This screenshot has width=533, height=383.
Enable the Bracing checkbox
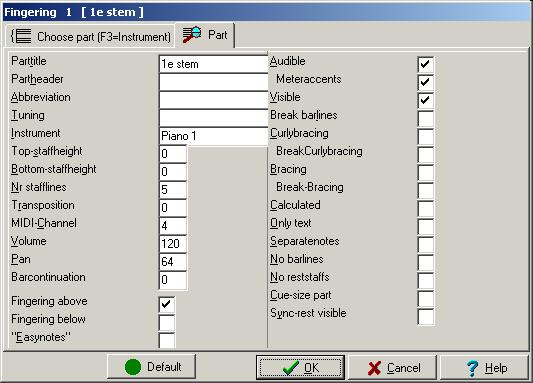coord(426,172)
